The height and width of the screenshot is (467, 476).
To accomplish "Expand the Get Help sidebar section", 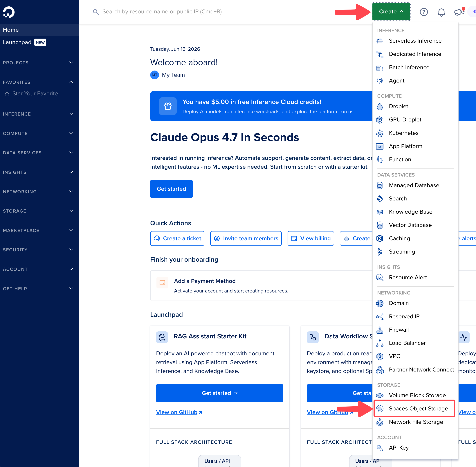I will 38,289.
